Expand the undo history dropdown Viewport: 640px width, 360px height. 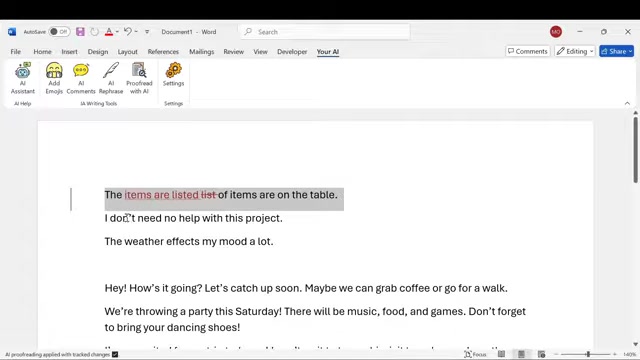point(136,32)
